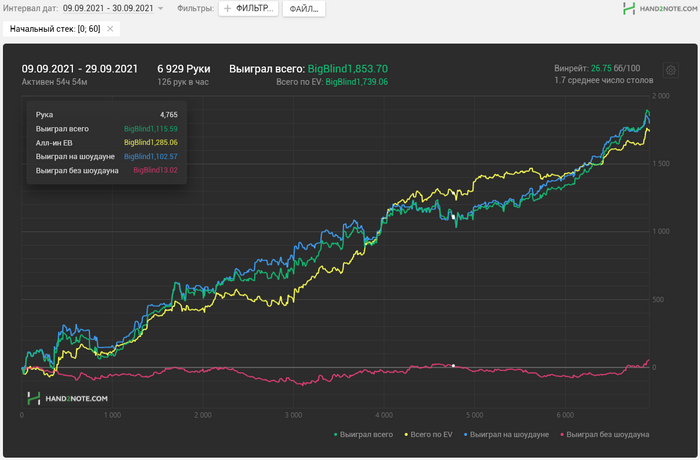The height and width of the screenshot is (460, 700).
Task: Select the tooltip showdown value BigBlind1,102.57
Action: [150, 156]
